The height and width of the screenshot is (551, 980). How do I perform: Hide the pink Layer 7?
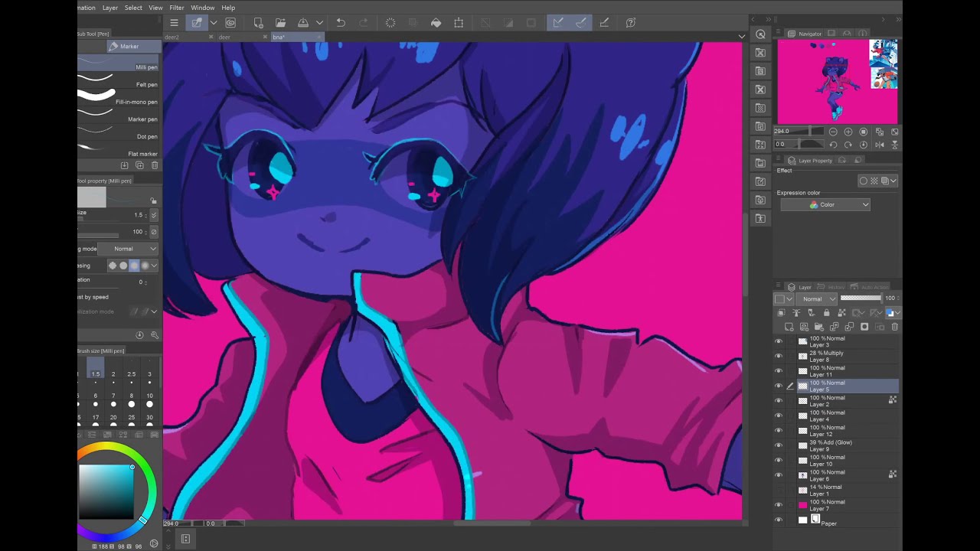[779, 505]
